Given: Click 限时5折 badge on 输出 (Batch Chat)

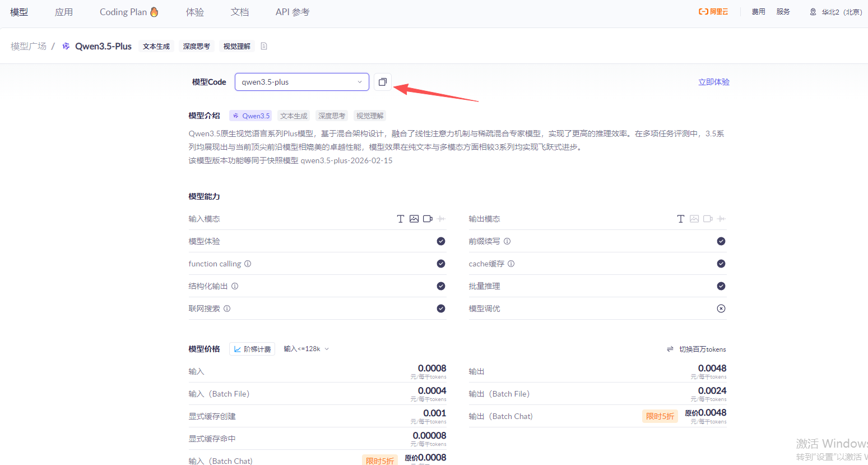Looking at the screenshot, I should click(x=660, y=416).
